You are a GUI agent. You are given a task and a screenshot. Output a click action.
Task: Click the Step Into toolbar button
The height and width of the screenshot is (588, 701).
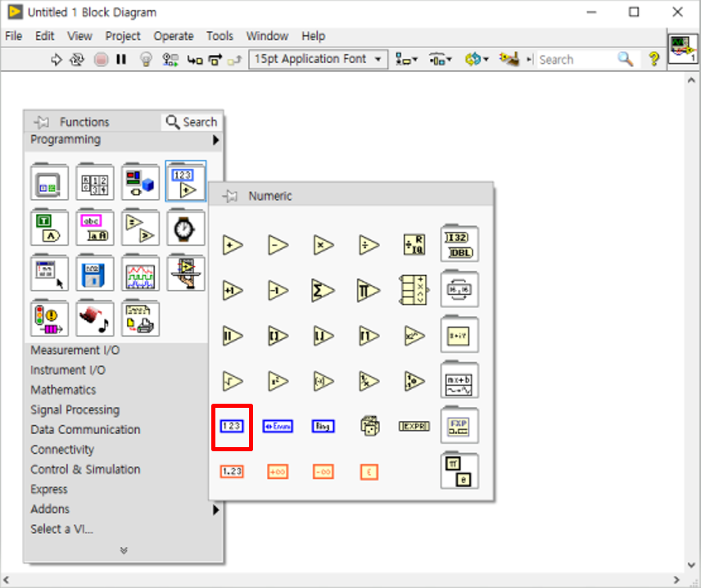194,60
